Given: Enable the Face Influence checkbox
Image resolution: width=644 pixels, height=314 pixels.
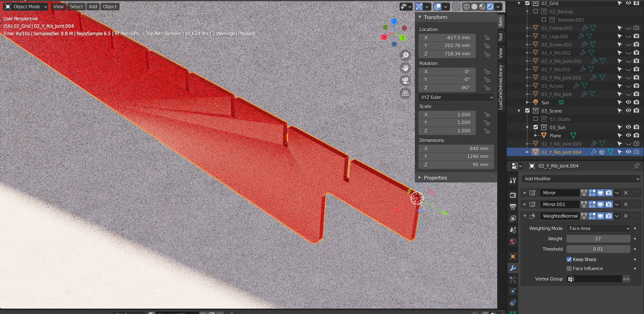Looking at the screenshot, I should 569,268.
